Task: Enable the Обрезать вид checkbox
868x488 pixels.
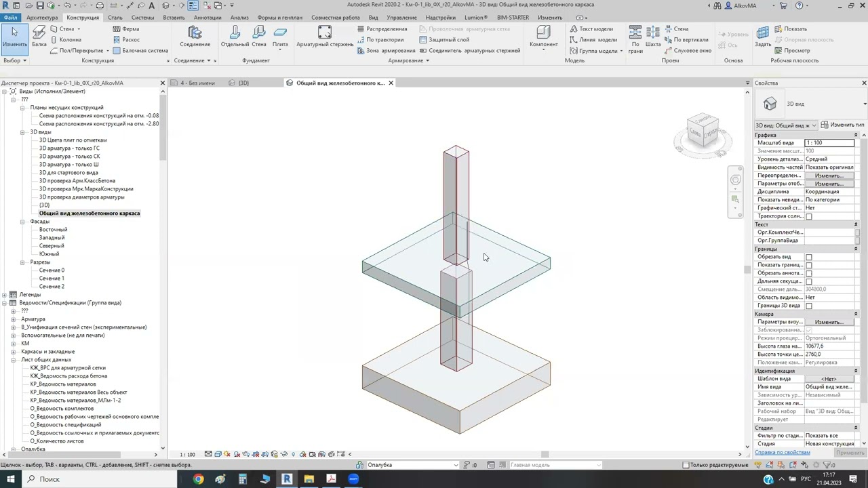Action: coord(808,257)
